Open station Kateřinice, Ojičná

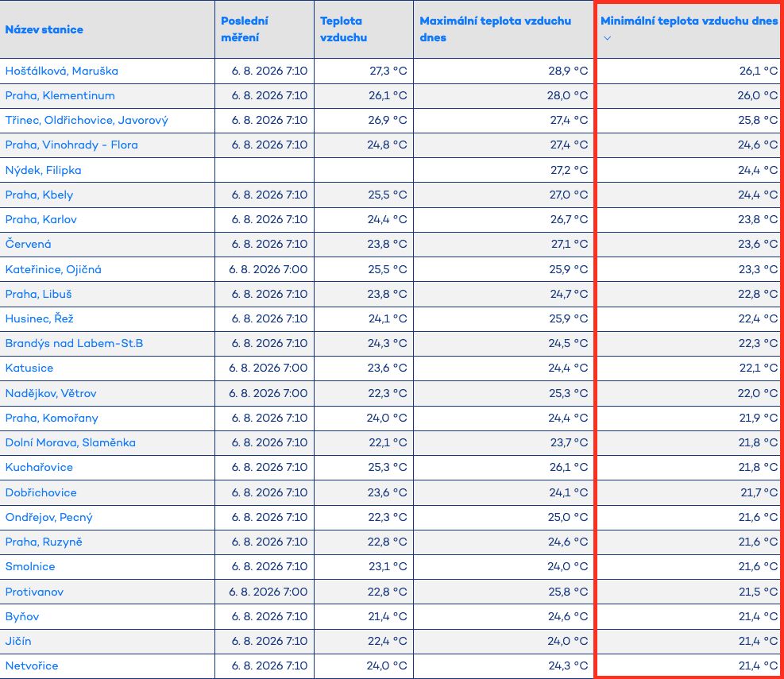point(53,269)
